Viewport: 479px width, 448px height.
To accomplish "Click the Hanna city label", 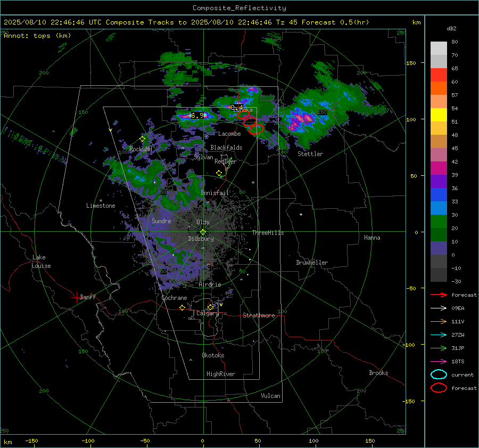I will (x=372, y=238).
